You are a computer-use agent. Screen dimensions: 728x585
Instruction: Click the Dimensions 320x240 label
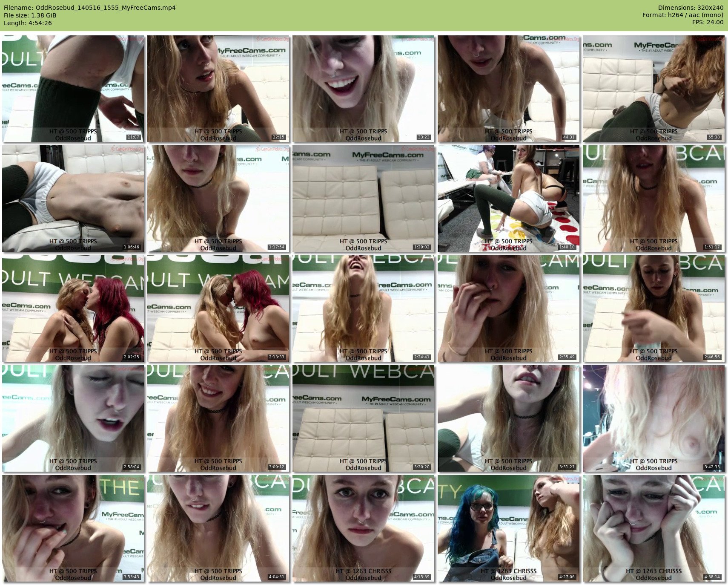691,8
